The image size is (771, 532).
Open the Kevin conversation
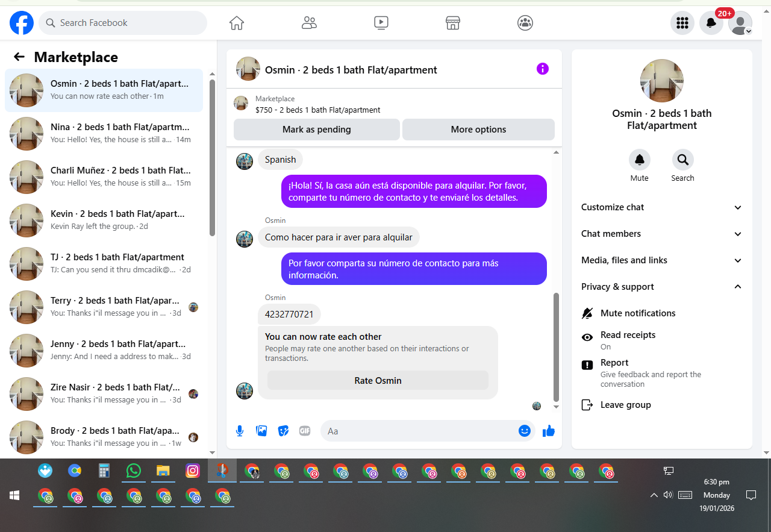click(104, 221)
